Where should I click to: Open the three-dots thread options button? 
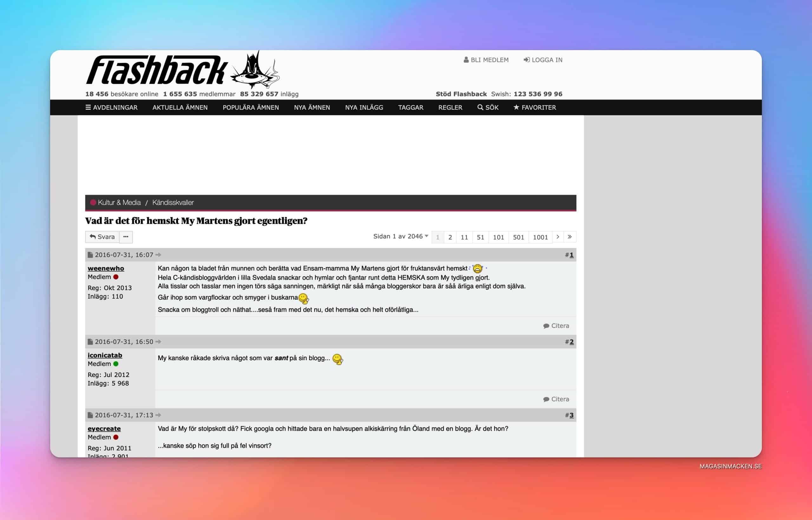[x=126, y=237]
